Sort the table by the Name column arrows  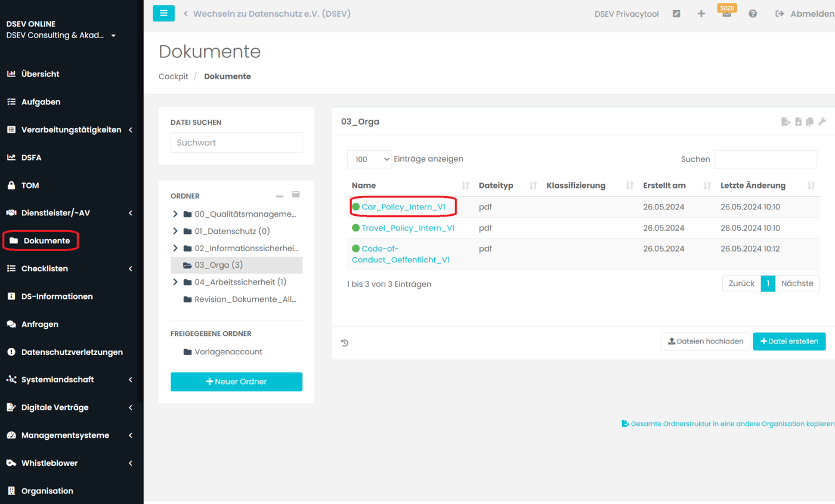point(466,185)
